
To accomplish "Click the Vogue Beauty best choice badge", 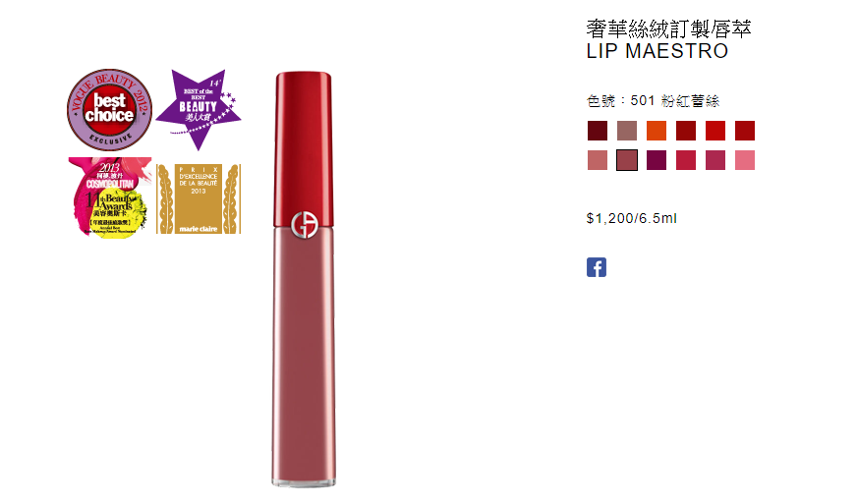I will [x=109, y=109].
